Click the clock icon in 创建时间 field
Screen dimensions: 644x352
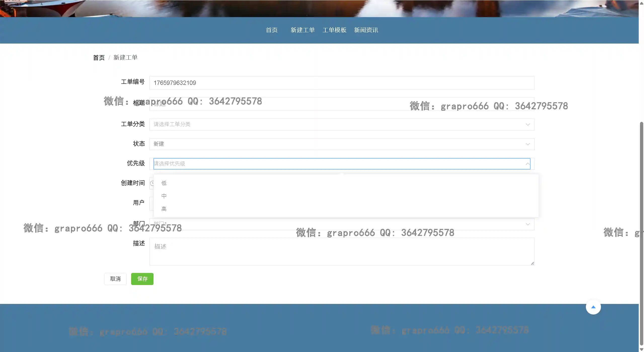pyautogui.click(x=152, y=183)
